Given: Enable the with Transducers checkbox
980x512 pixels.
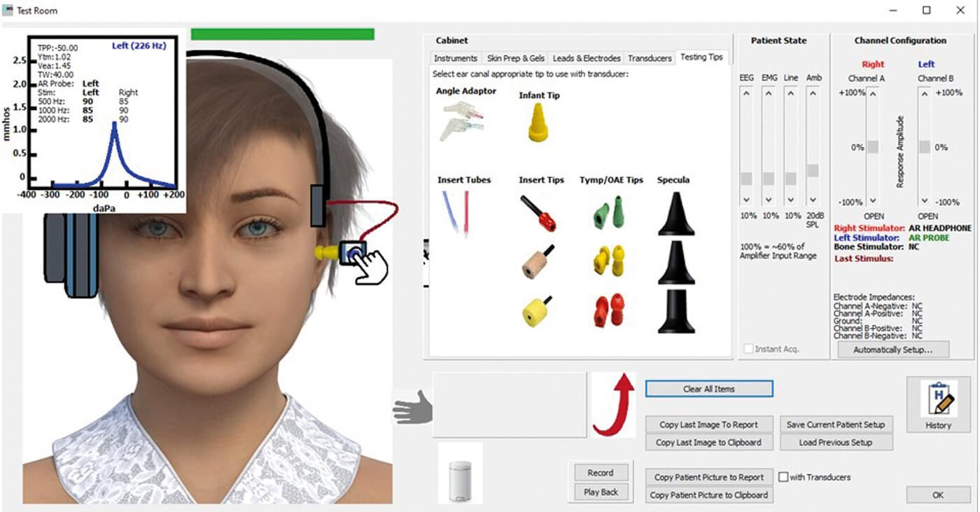Looking at the screenshot, I should tap(784, 477).
